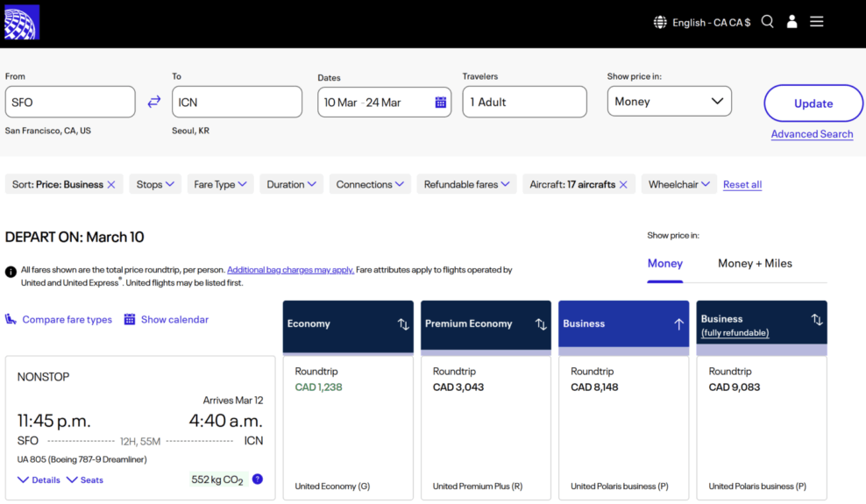The width and height of the screenshot is (866, 504).
Task: Open the Fare Type filter dropdown
Action: [220, 184]
